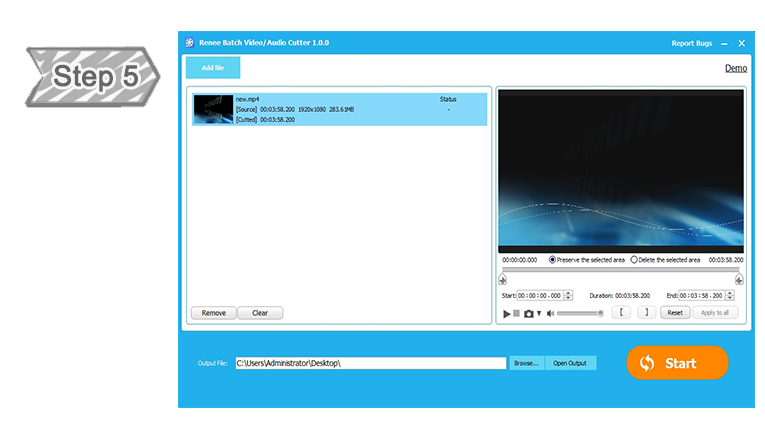This screenshot has width=765, height=437.
Task: Click the Add file button
Action: (213, 68)
